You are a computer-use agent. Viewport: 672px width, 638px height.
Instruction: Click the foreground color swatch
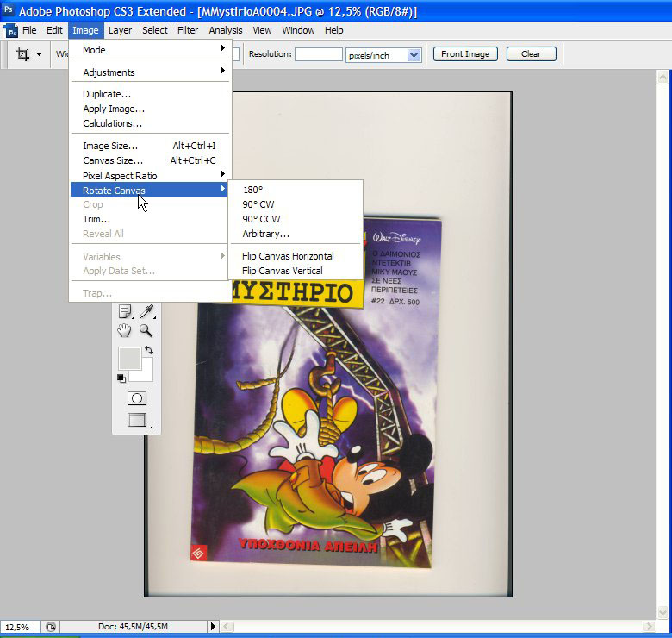click(x=129, y=359)
